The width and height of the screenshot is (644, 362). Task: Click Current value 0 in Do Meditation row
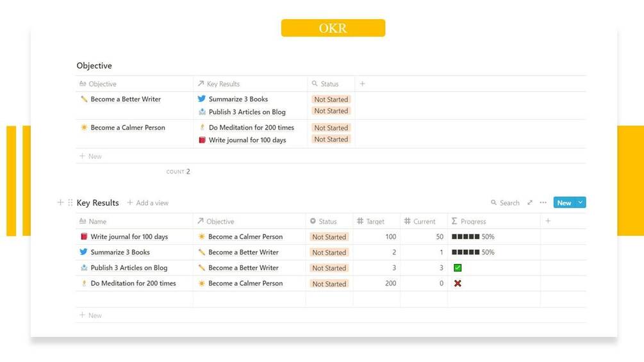442,283
